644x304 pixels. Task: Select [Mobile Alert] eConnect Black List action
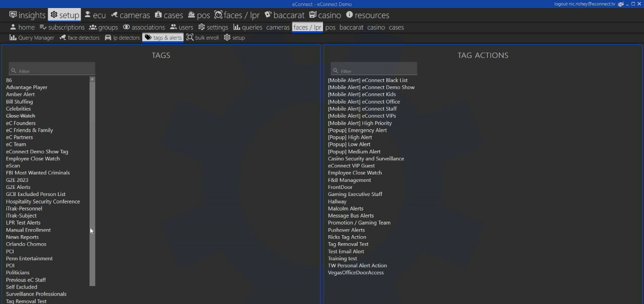368,80
